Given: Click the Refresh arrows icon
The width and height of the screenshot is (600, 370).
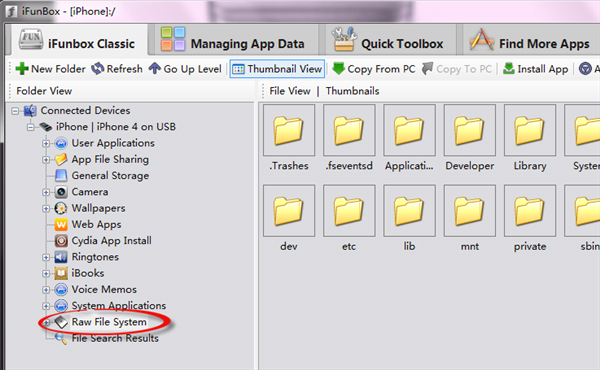Looking at the screenshot, I should pyautogui.click(x=98, y=69).
